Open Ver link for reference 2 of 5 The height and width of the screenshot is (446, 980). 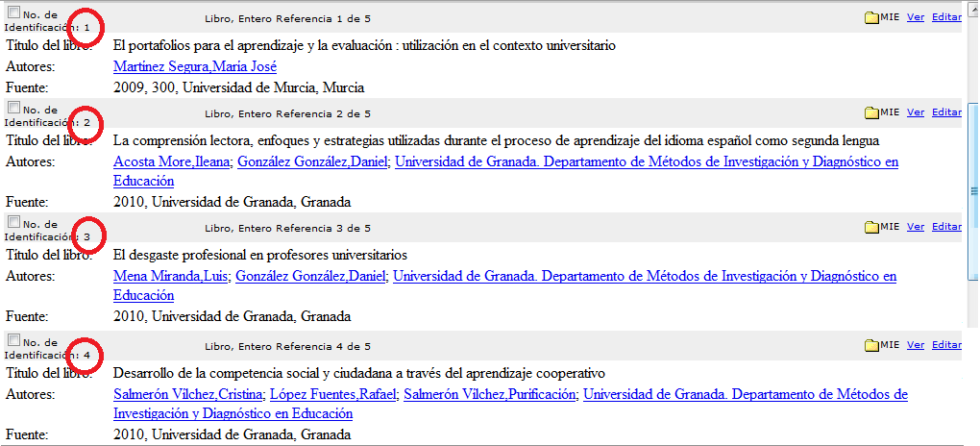[x=916, y=111]
